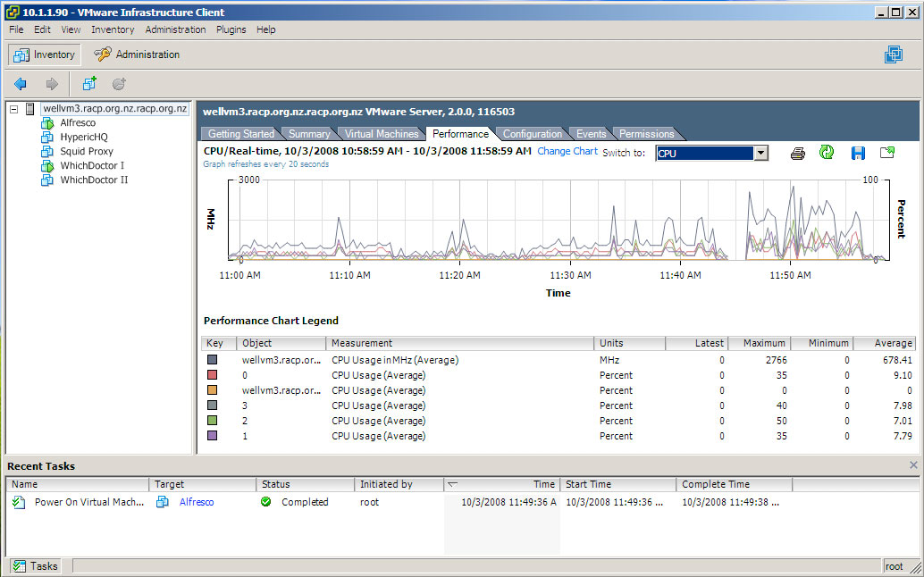
Task: Go back with the blue left arrow
Action: click(x=21, y=84)
